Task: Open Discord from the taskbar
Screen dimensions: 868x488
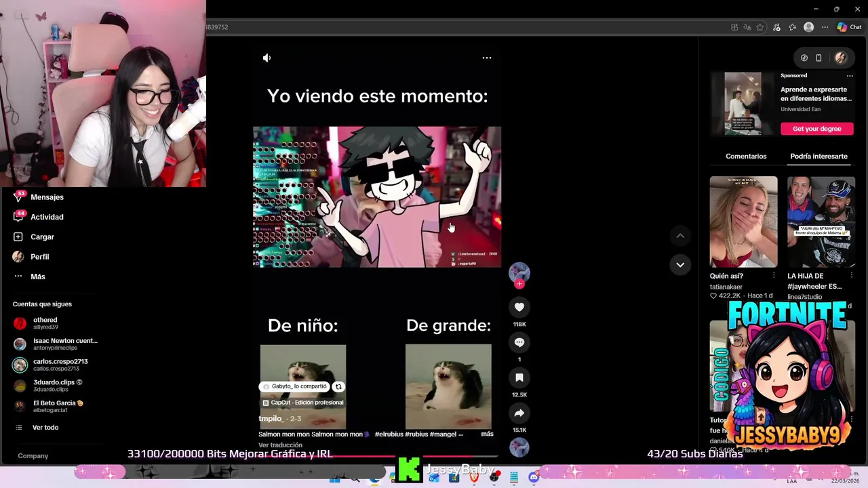Action: click(534, 478)
